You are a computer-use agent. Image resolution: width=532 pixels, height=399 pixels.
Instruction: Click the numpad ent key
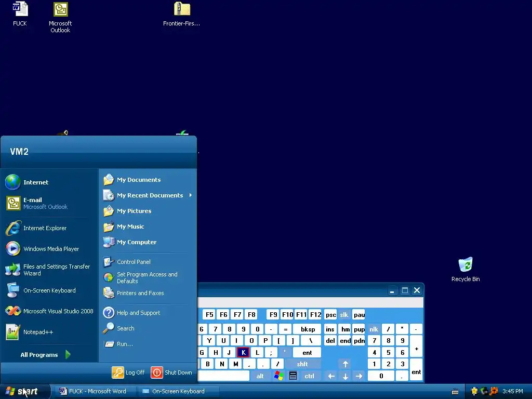[x=416, y=370]
